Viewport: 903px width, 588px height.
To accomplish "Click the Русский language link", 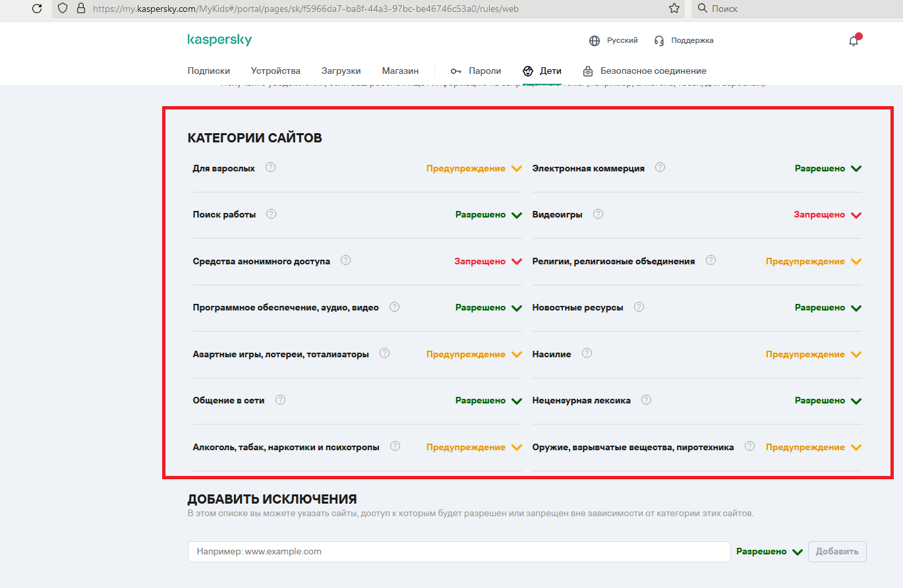I will click(x=622, y=40).
